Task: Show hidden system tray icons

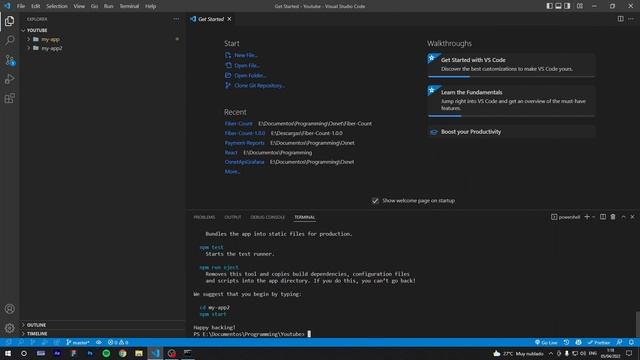Action: coord(551,353)
